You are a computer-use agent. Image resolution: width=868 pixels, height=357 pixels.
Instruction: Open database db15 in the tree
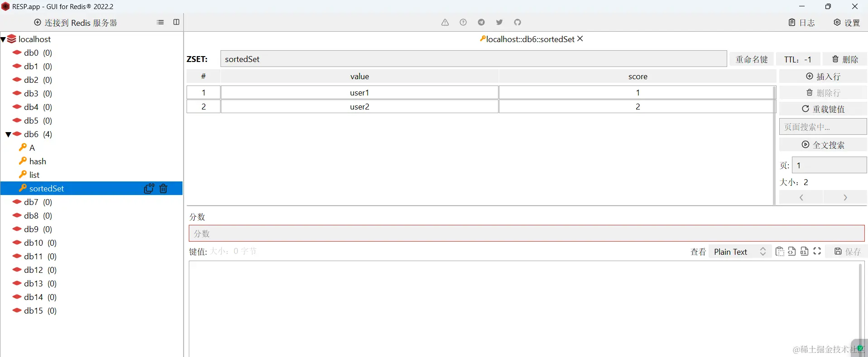point(40,311)
